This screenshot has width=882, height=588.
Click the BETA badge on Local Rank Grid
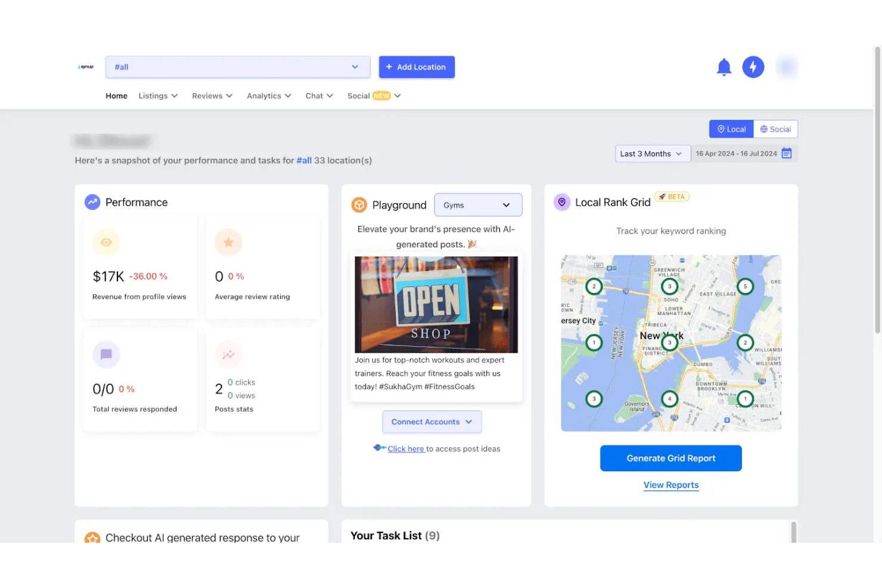point(672,196)
